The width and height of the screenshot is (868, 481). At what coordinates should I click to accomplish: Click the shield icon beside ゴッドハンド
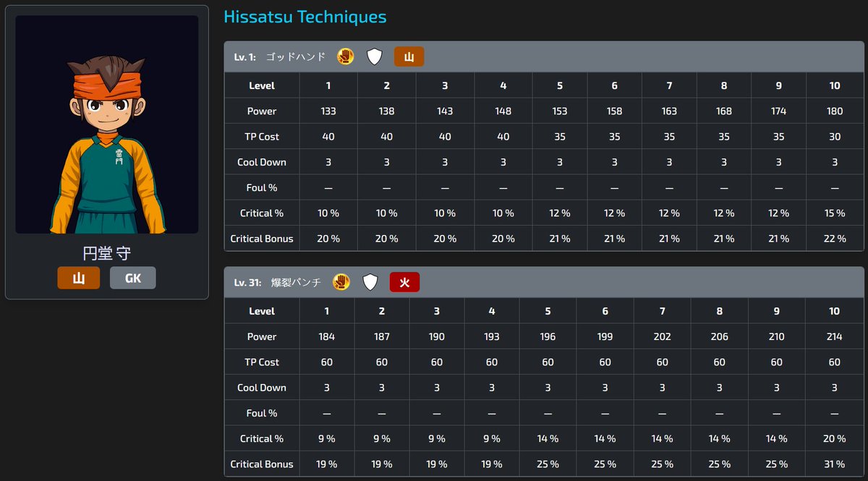[x=374, y=56]
